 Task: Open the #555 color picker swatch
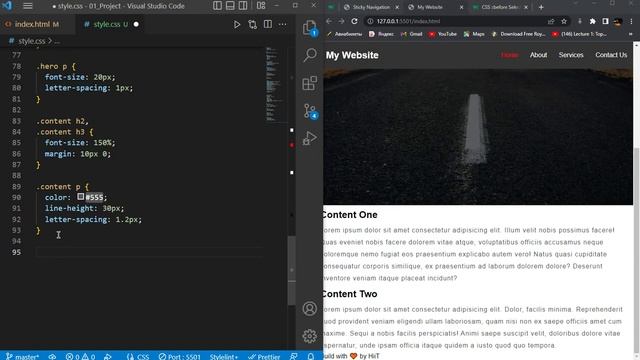[81, 197]
